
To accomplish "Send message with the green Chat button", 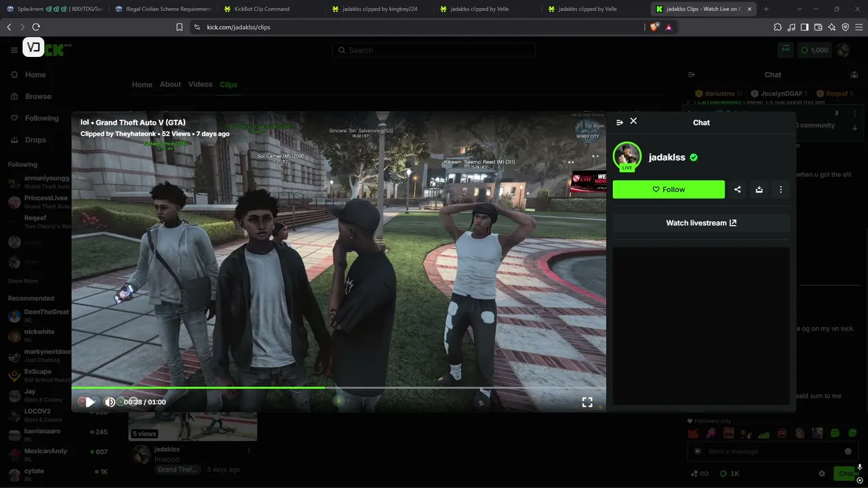I will [x=846, y=474].
